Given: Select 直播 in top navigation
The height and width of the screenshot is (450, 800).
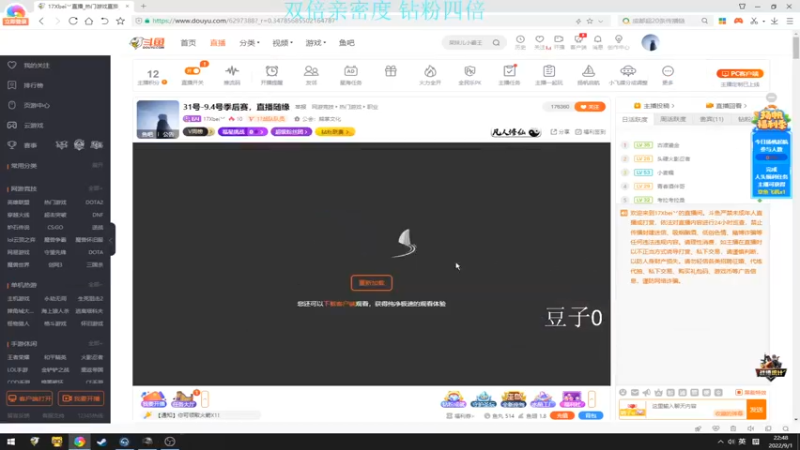Looking at the screenshot, I should (218, 43).
